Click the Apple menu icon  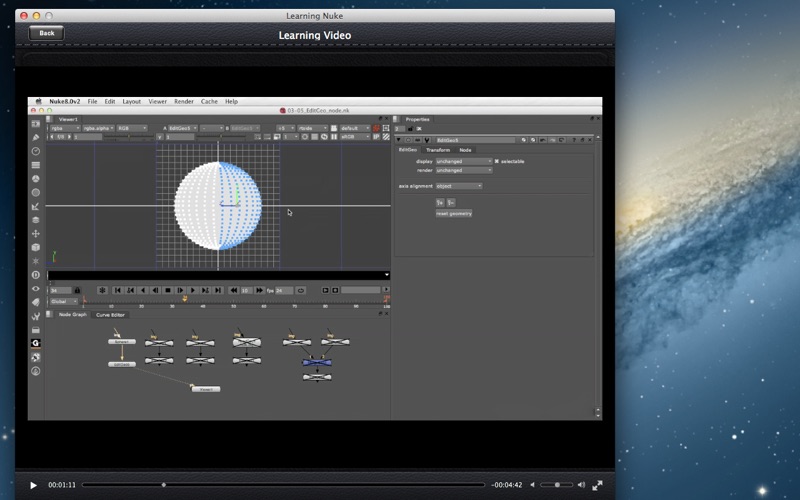[38, 102]
